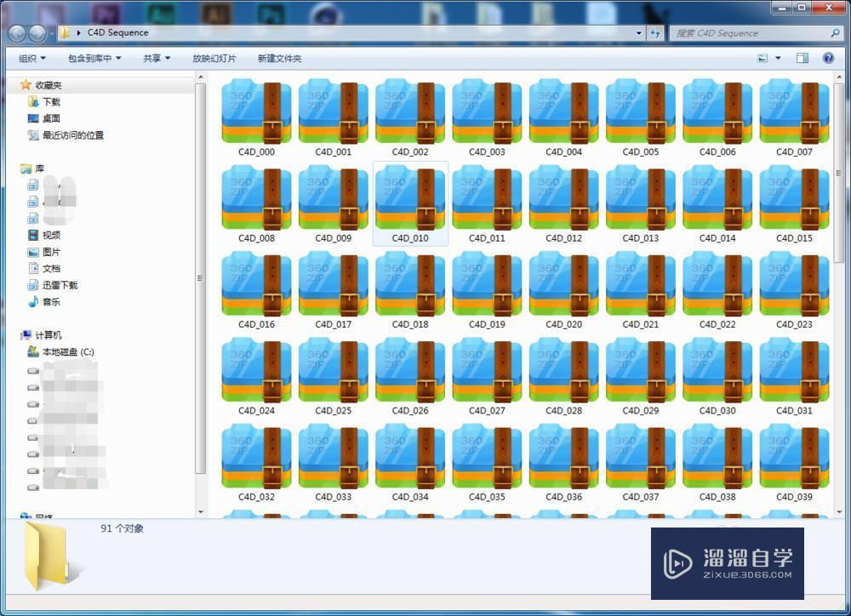Expand the address bar history dropdown
The image size is (851, 616).
639,33
